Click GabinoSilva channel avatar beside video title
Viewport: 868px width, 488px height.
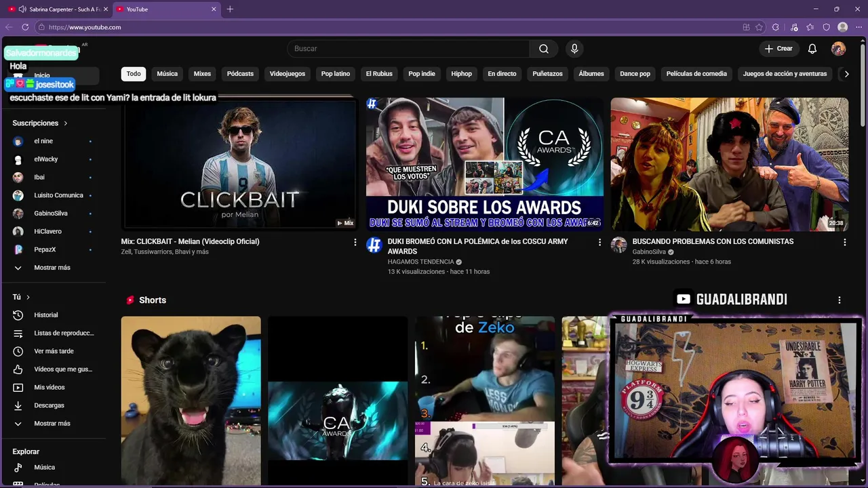(618, 245)
